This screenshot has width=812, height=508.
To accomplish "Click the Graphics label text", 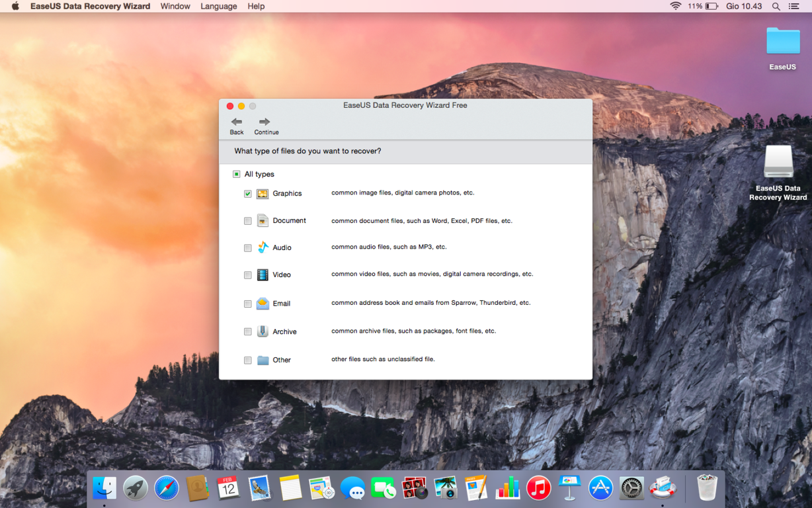I will [287, 194].
